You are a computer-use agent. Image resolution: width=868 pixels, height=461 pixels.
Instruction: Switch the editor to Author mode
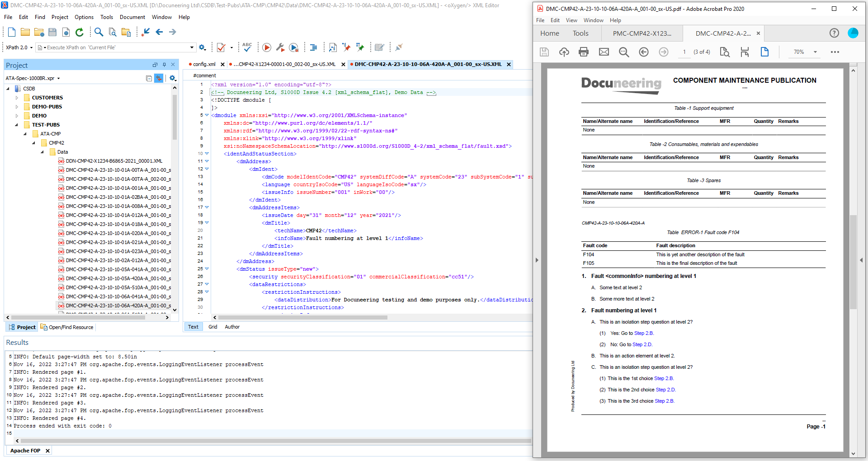pos(232,327)
